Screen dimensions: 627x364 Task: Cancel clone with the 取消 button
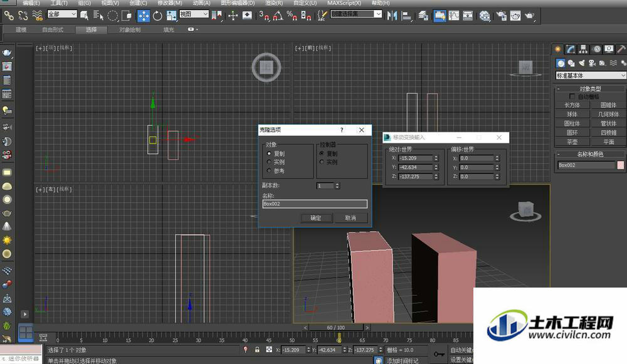tap(350, 218)
